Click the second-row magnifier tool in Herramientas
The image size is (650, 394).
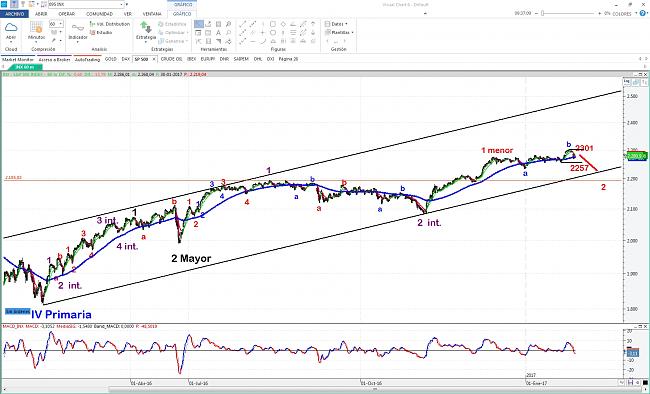tap(228, 33)
